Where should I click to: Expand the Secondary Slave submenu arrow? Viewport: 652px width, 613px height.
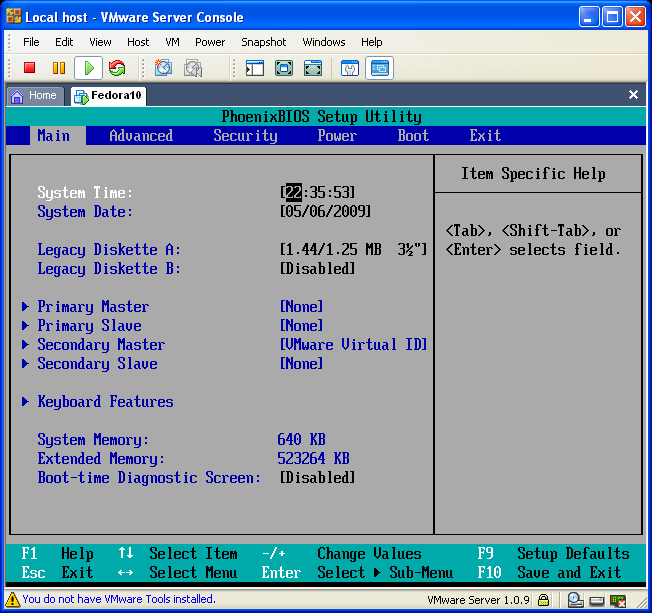[x=25, y=363]
